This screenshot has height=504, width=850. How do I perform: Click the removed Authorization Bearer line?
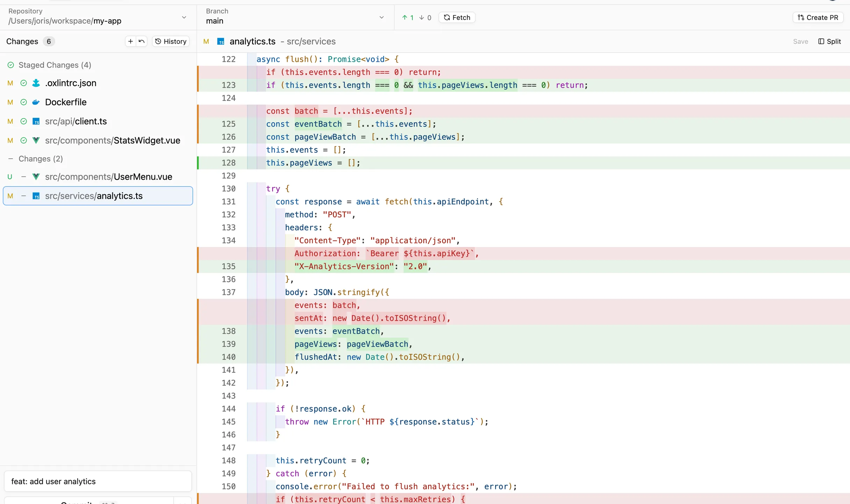pos(524,253)
